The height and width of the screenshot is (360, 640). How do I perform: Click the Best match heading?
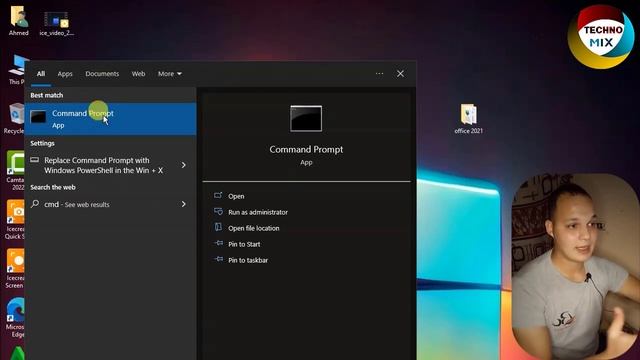[47, 95]
